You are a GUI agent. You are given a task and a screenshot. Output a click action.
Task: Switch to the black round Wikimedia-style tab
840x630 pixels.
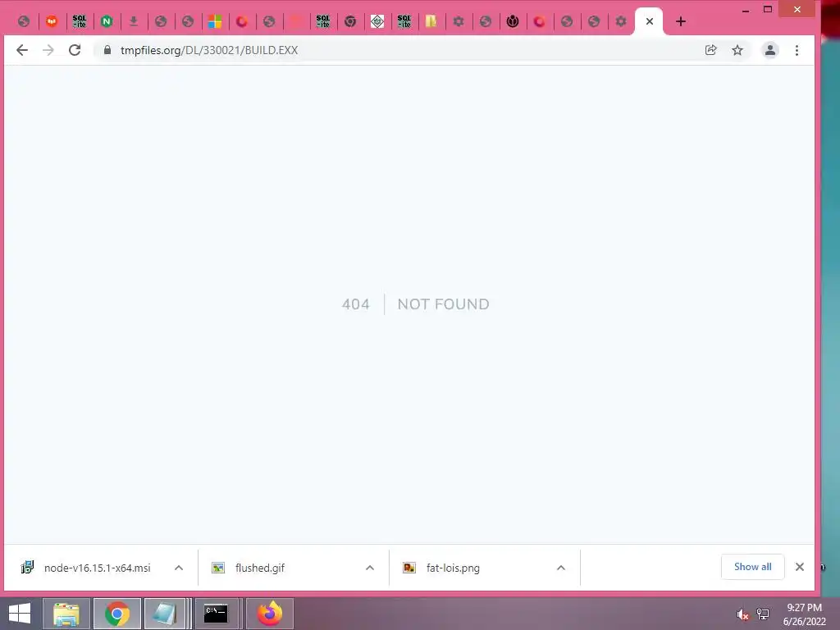tap(513, 21)
